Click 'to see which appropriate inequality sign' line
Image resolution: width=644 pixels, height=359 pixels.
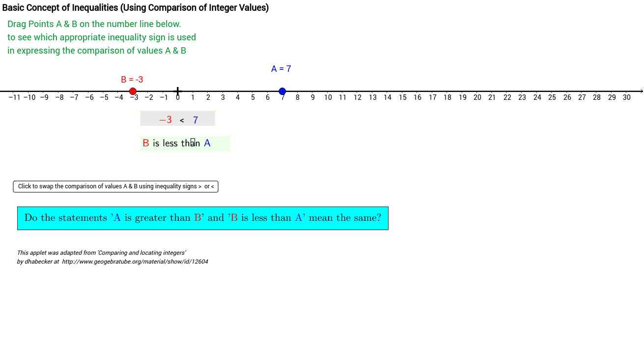pyautogui.click(x=102, y=37)
